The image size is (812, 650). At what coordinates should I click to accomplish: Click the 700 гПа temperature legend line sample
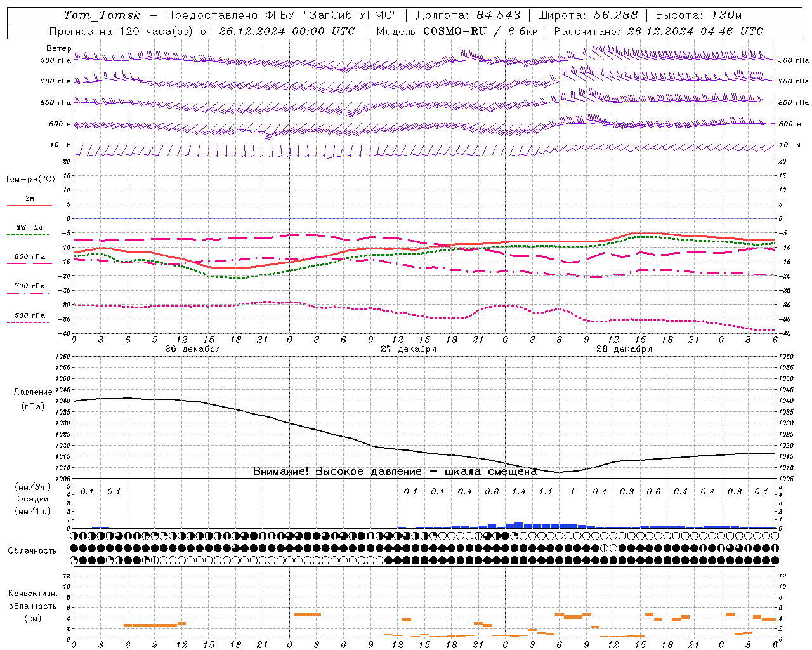(29, 293)
